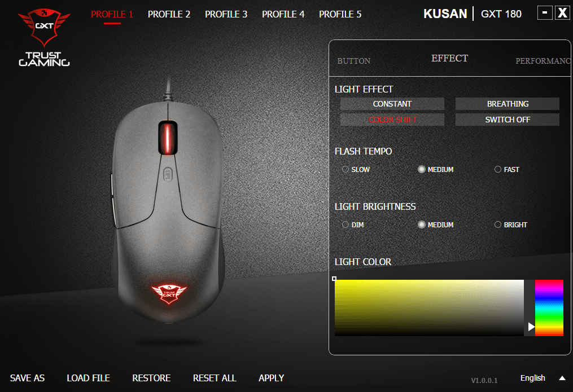Click the color picker square cursor
Image resolution: width=573 pixels, height=392 pixels.
pos(334,279)
